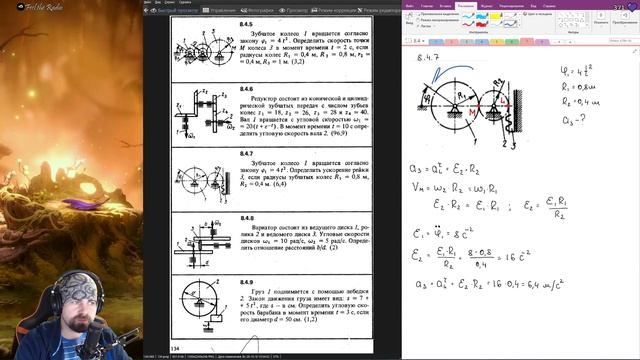Open the blue section tab 4
This screenshot has width=640, height=360.
click(x=482, y=42)
